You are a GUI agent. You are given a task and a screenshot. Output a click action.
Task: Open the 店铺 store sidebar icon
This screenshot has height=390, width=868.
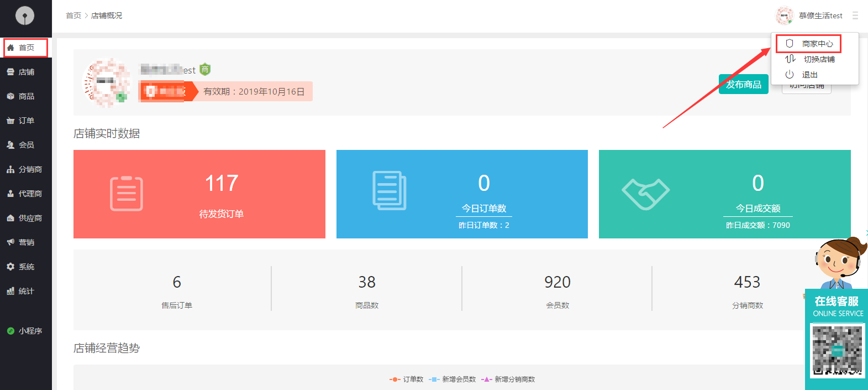point(10,72)
